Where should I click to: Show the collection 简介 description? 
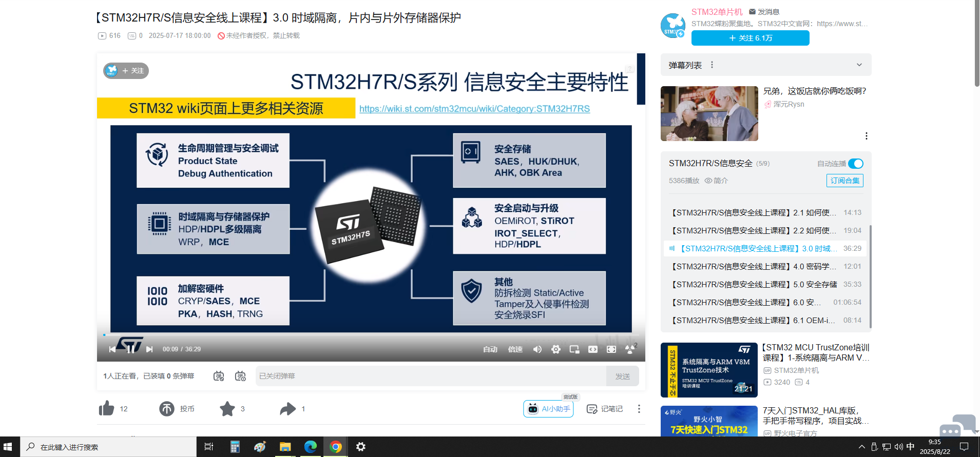coord(716,181)
